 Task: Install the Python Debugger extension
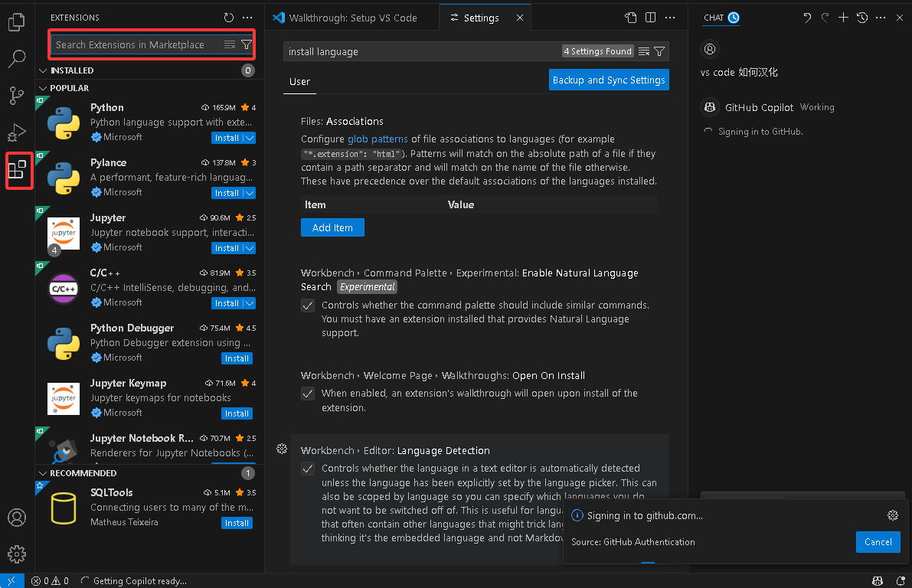point(237,358)
